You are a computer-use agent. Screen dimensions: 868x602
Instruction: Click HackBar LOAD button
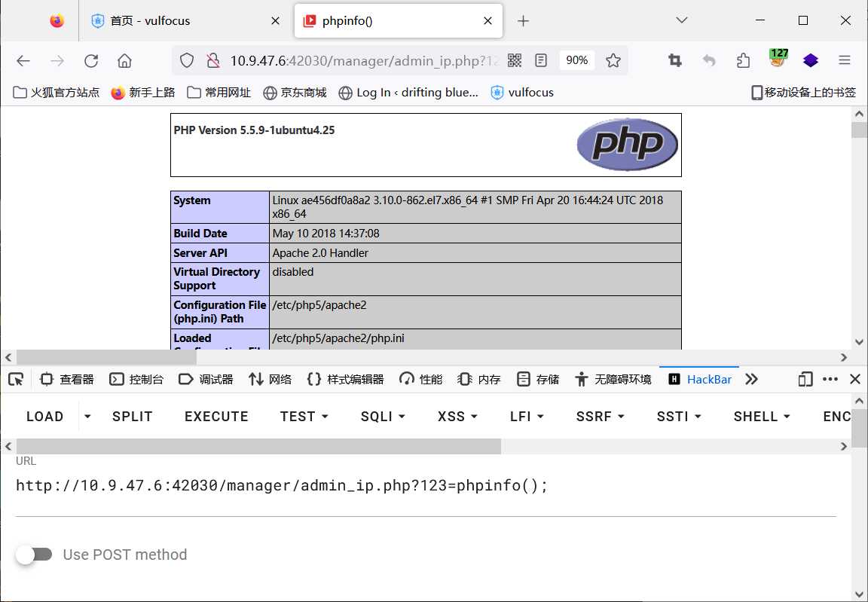coord(45,417)
